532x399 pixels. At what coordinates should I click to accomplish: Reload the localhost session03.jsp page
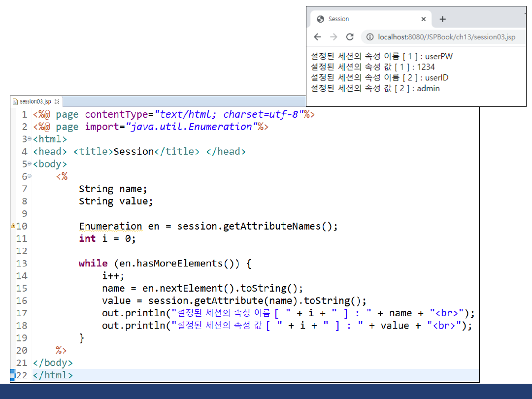coord(350,37)
